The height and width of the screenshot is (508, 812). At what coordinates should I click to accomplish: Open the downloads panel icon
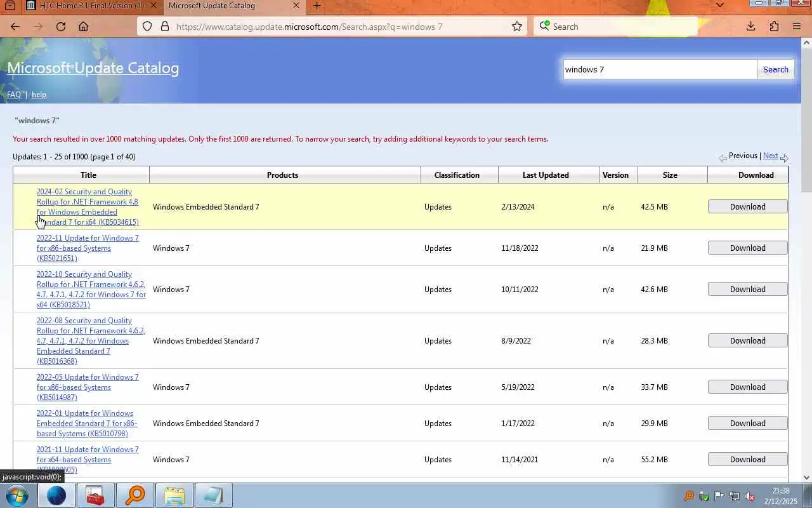[750, 27]
